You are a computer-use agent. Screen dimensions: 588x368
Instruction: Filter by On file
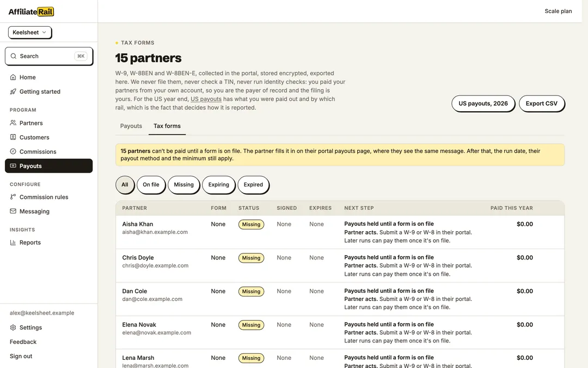151,184
